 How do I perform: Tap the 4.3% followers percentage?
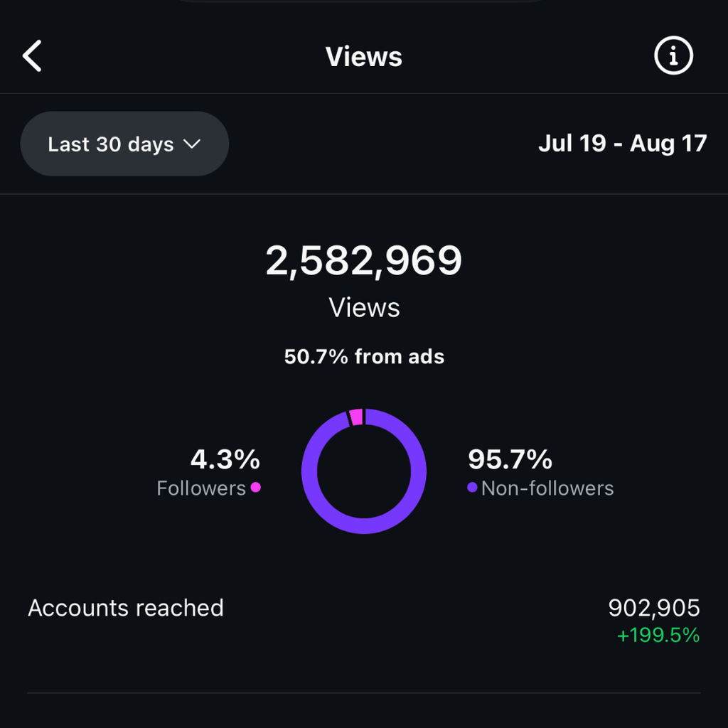click(x=225, y=460)
